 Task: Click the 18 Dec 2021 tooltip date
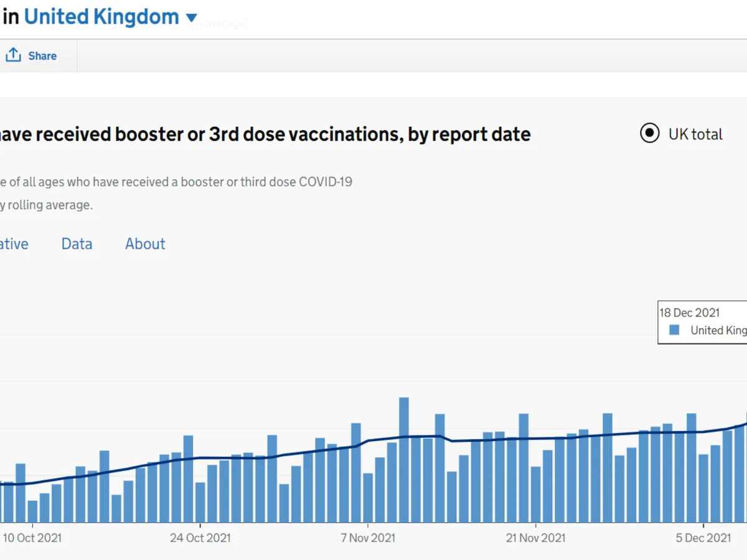point(689,313)
